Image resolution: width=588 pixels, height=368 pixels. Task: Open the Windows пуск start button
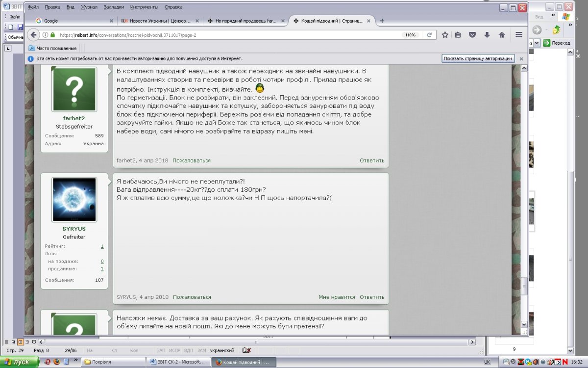[x=20, y=362]
